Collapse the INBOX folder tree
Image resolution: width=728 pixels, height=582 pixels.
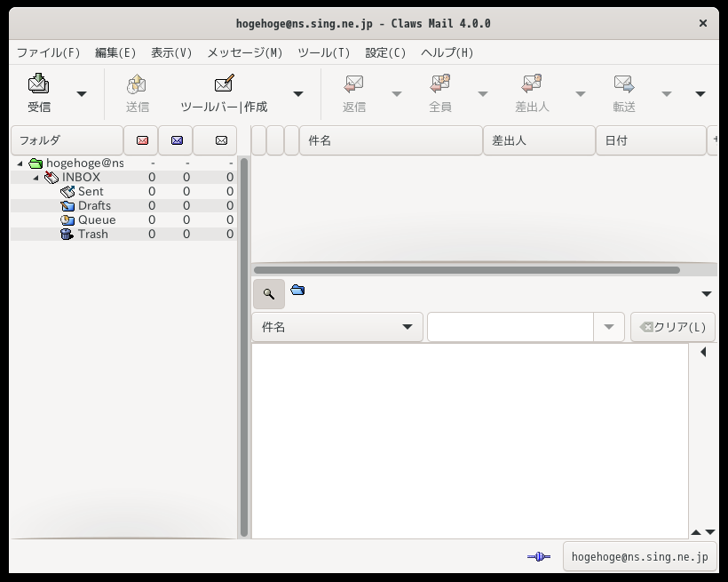click(36, 178)
